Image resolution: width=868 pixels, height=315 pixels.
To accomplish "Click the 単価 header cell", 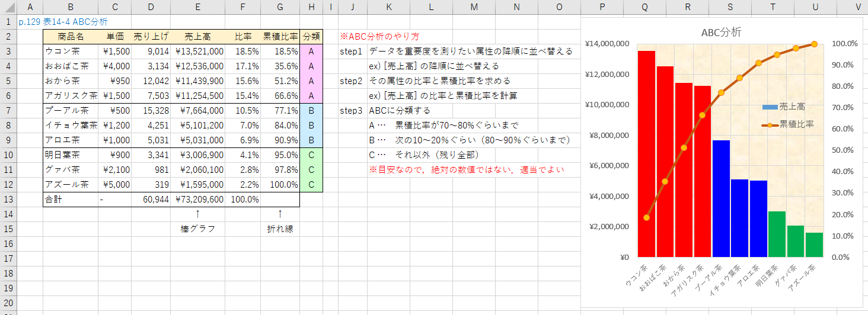I will click(x=115, y=37).
